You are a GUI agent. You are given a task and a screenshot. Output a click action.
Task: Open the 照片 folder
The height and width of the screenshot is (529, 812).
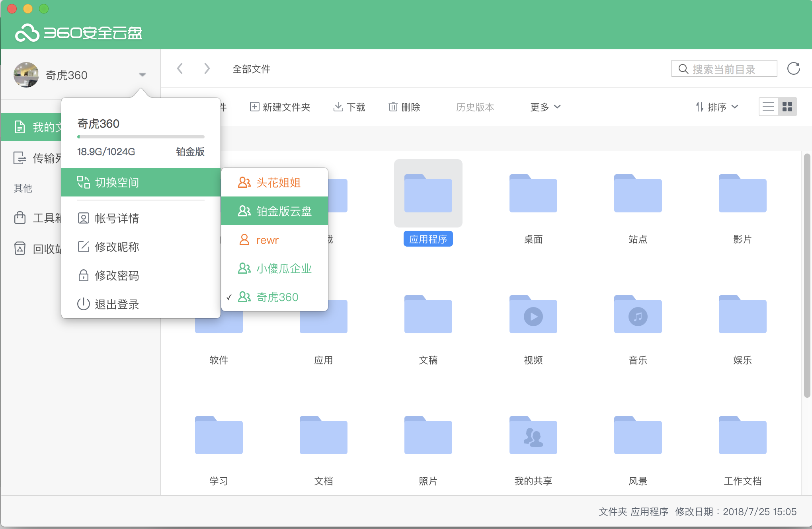pos(428,435)
